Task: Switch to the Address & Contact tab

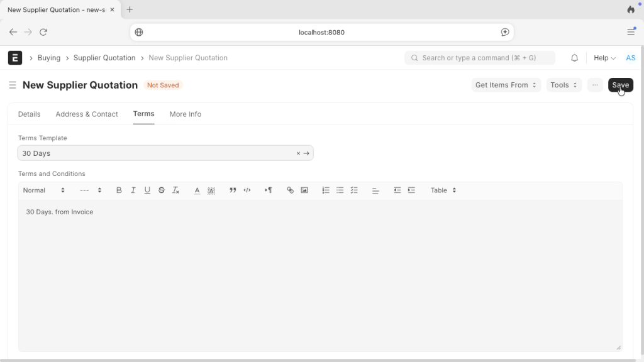Action: [87, 114]
